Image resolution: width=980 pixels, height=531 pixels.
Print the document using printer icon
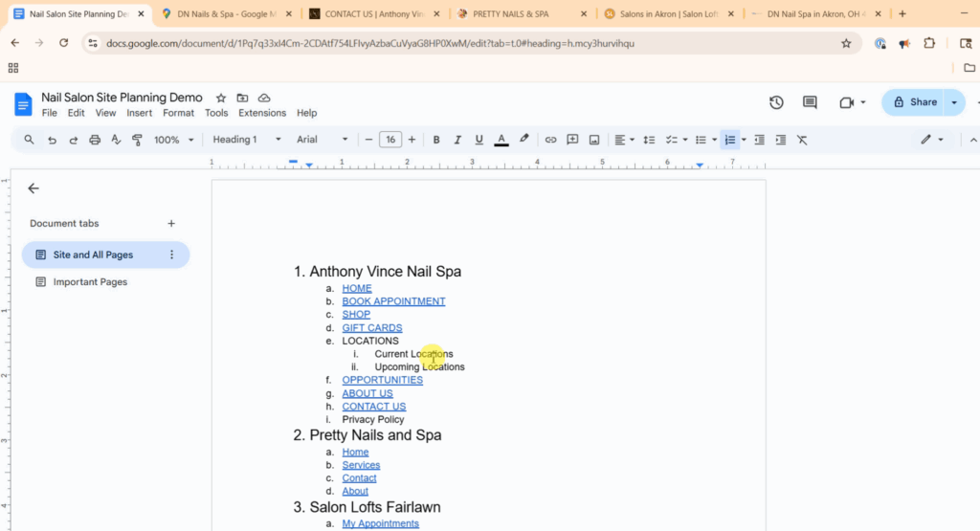pos(95,140)
